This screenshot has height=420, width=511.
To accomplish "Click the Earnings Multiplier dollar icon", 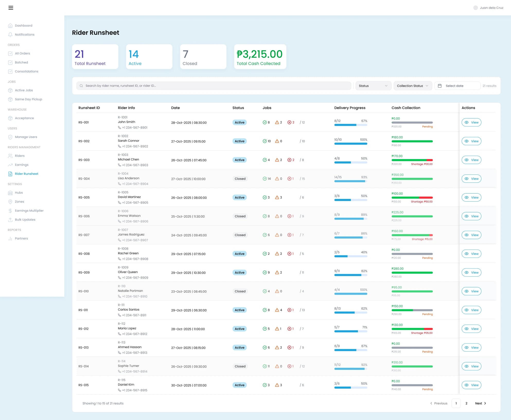I will coord(10,211).
